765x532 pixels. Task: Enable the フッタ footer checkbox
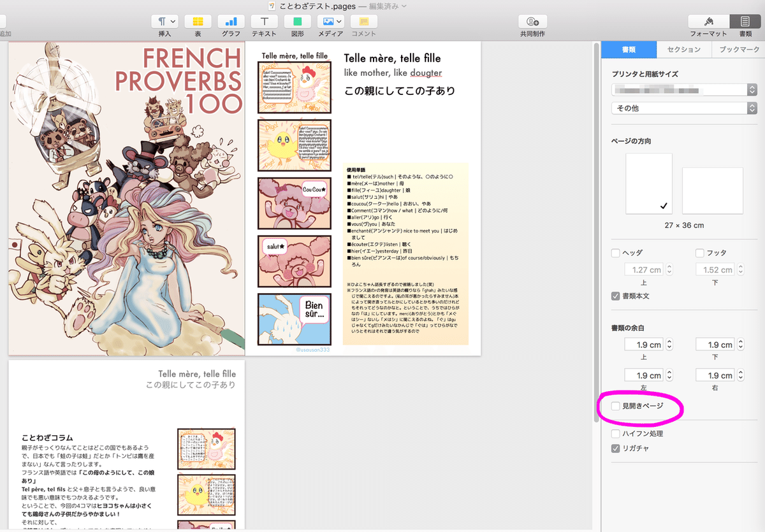(700, 253)
